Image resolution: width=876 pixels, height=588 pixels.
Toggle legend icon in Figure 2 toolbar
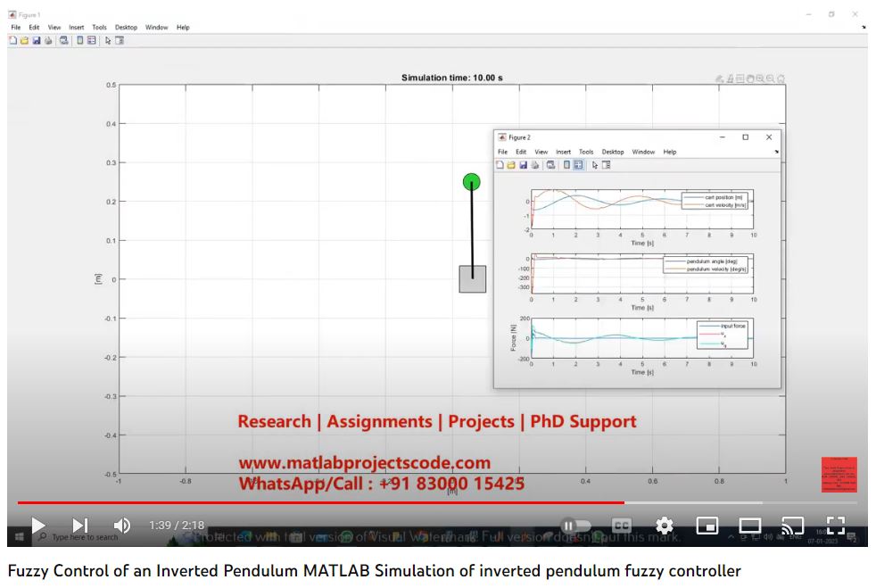pos(578,165)
